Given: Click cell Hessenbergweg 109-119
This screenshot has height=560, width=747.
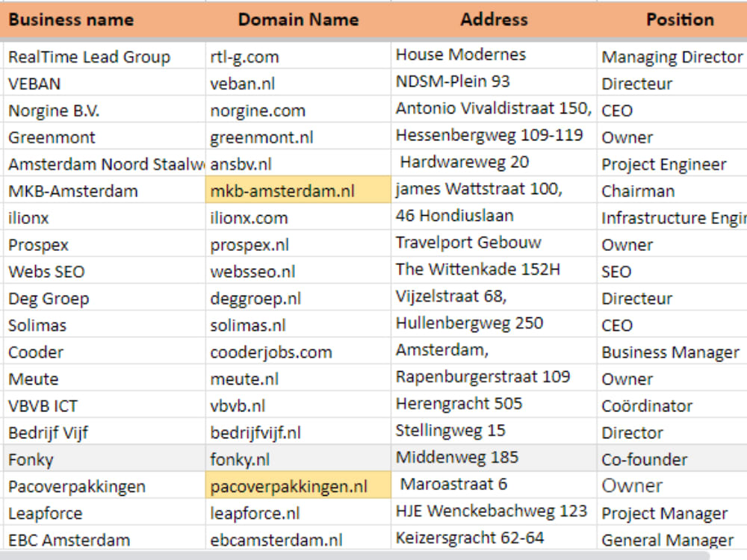Looking at the screenshot, I should (x=494, y=136).
